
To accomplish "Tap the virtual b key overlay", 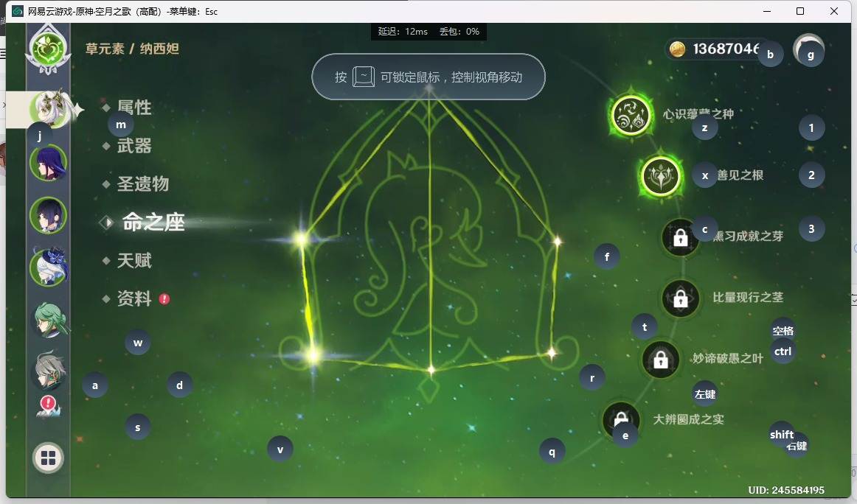I will 770,54.
